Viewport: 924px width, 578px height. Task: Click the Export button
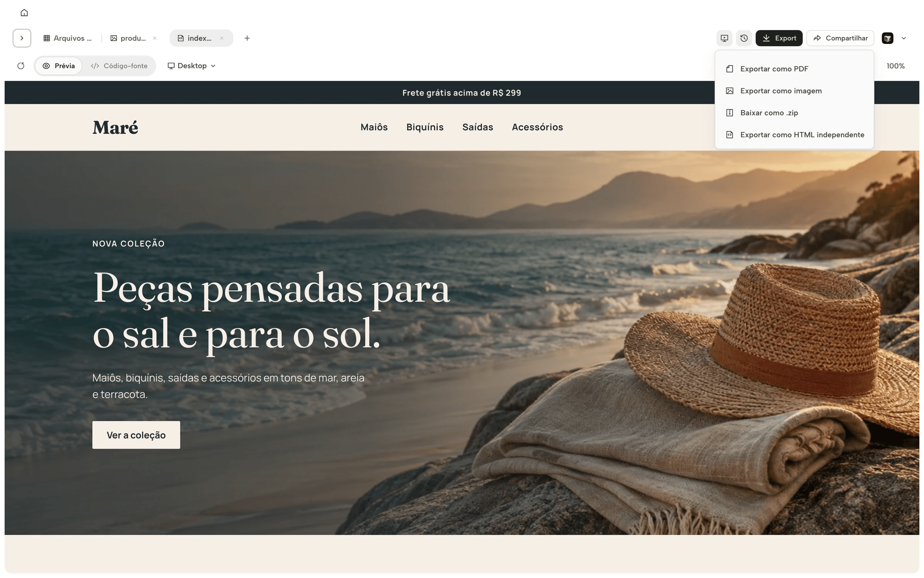pos(779,38)
